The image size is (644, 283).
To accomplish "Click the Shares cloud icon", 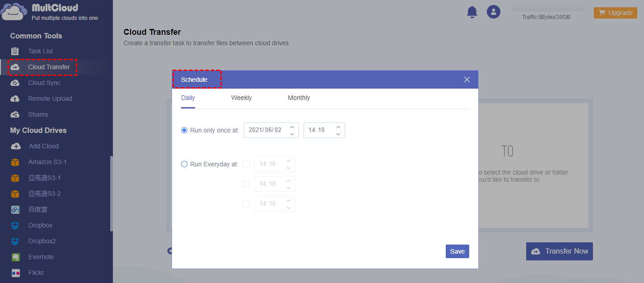I will pos(15,115).
